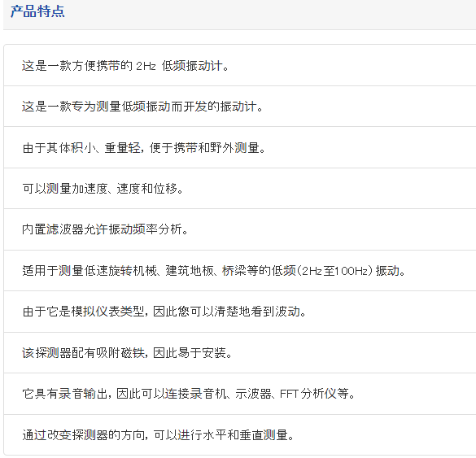Click the row 可以测量加速度、速度和位移
This screenshot has height=458, width=476.
point(240,189)
